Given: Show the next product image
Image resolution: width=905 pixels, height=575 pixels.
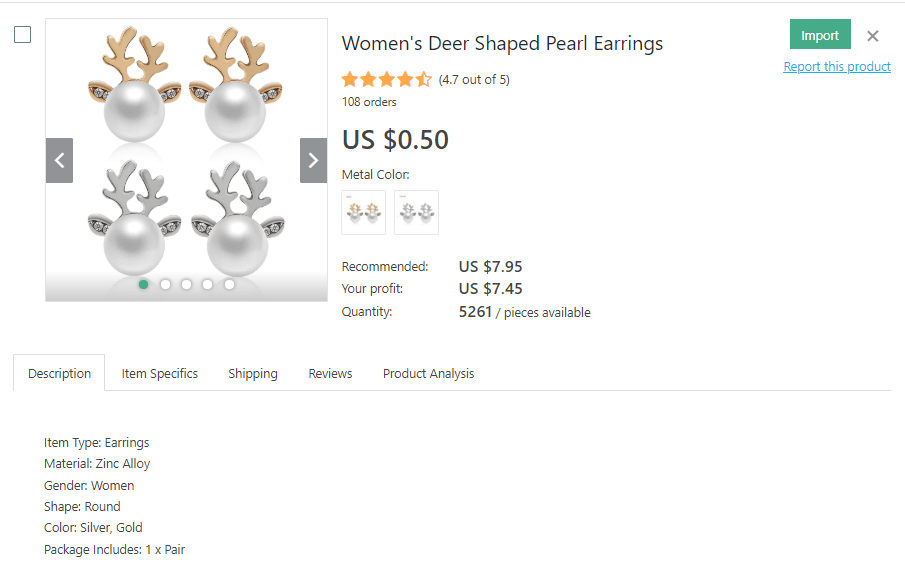Looking at the screenshot, I should pyautogui.click(x=313, y=160).
